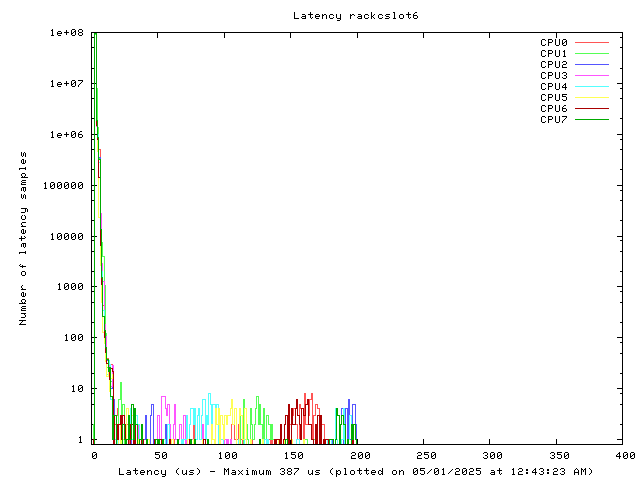Click the y-axis label "100000"
640x480 pixels.
pos(63,186)
